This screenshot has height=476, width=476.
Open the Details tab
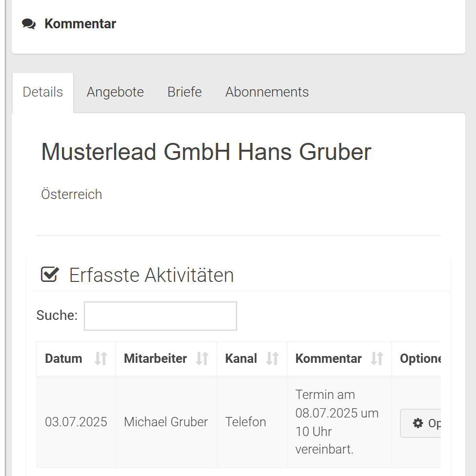pos(43,92)
